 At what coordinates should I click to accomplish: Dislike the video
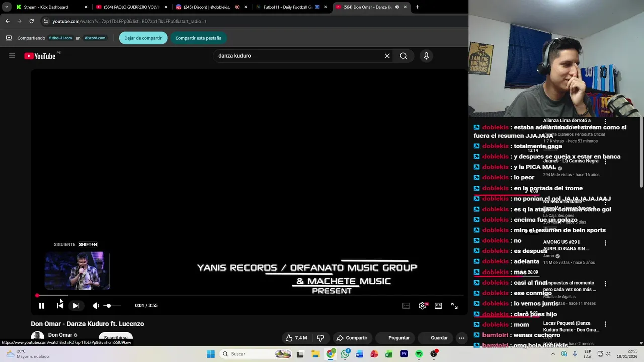click(320, 338)
